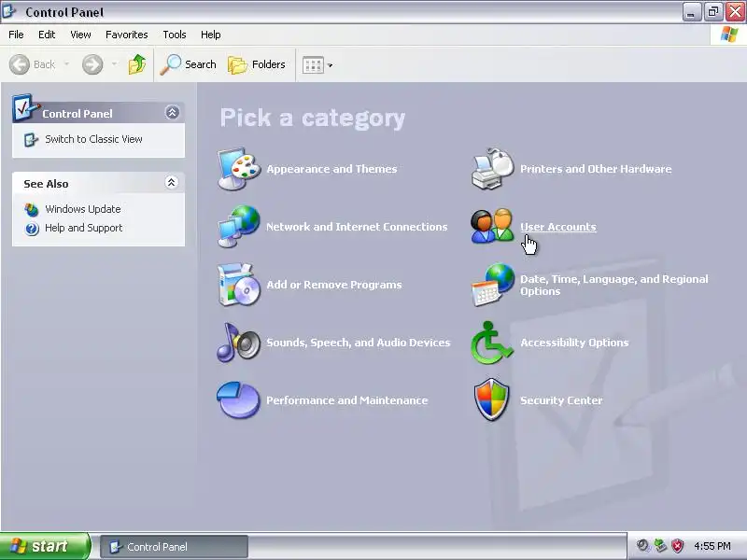Open the Forward history dropdown arrow

114,63
